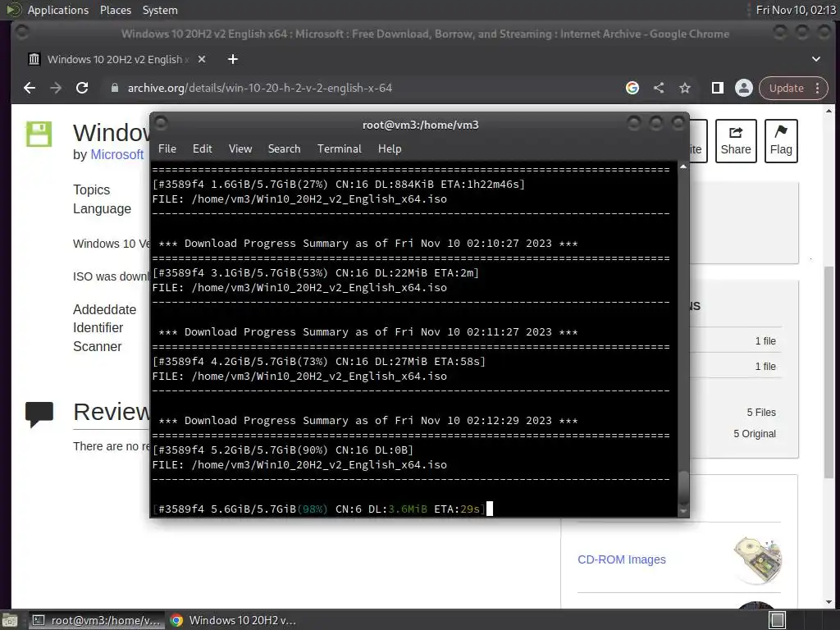Open the terminal File menu
840x630 pixels.
(x=167, y=148)
